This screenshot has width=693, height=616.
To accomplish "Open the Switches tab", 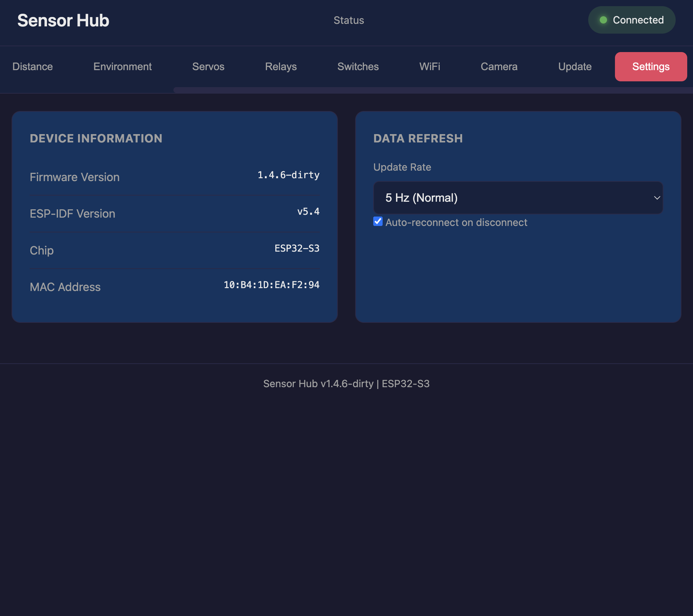I will (x=358, y=67).
